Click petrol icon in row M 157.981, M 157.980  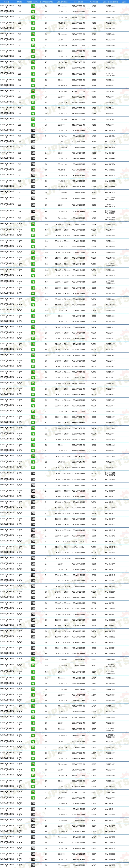(33, 74)
